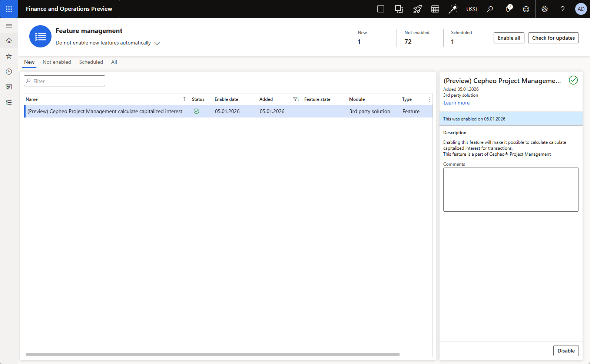
Task: Switch to the Scheduled tab
Action: click(91, 62)
